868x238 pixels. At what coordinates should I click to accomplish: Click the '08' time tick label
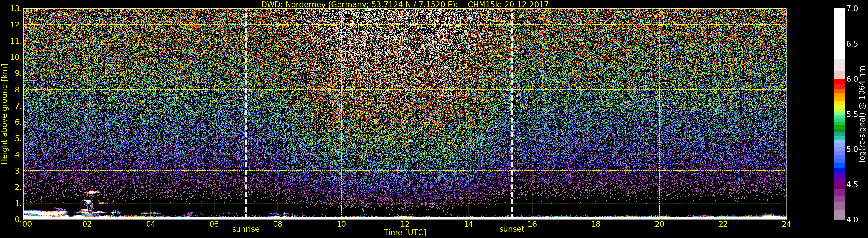point(278,224)
